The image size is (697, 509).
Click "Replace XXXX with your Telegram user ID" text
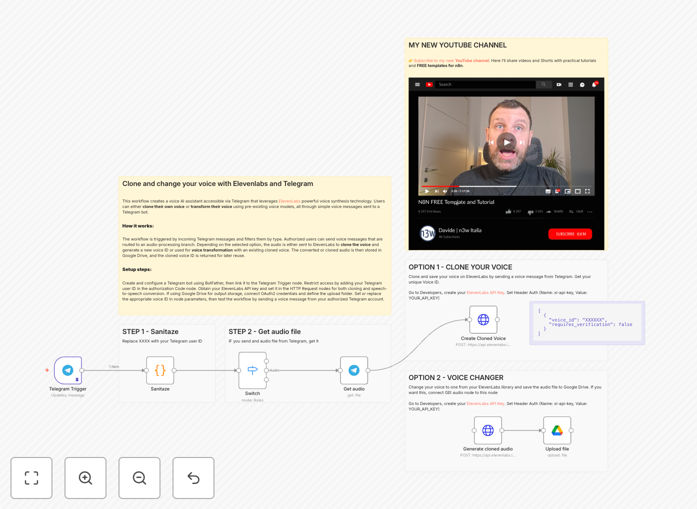tap(162, 341)
